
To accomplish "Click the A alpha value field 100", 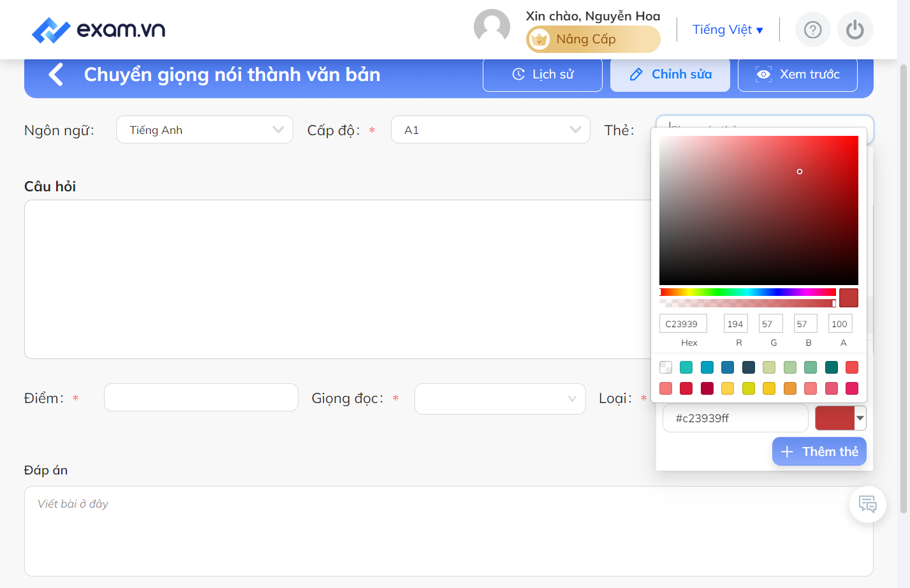I will 840,324.
